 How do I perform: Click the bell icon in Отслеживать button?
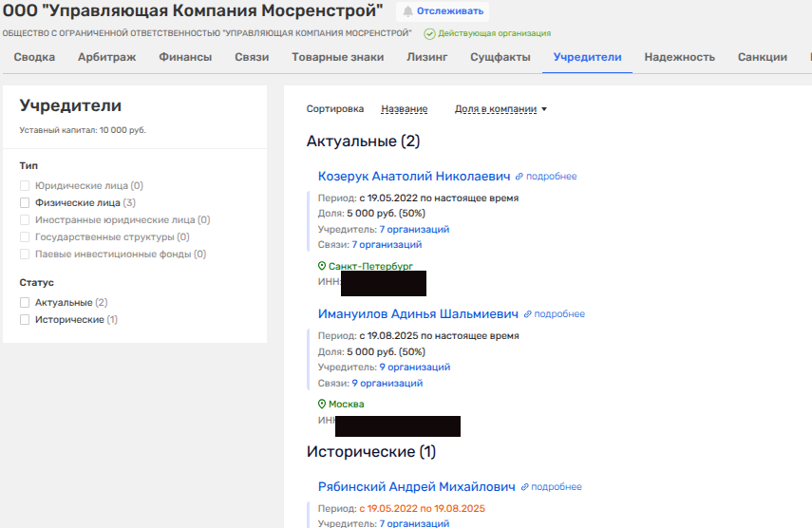click(x=408, y=11)
